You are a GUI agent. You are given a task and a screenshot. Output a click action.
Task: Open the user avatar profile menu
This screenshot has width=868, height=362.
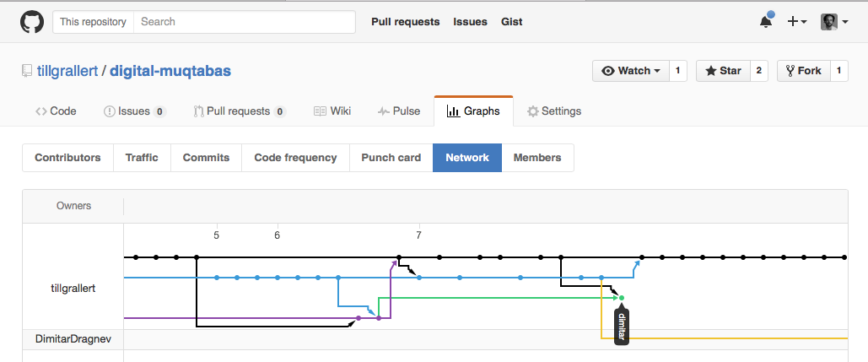834,22
